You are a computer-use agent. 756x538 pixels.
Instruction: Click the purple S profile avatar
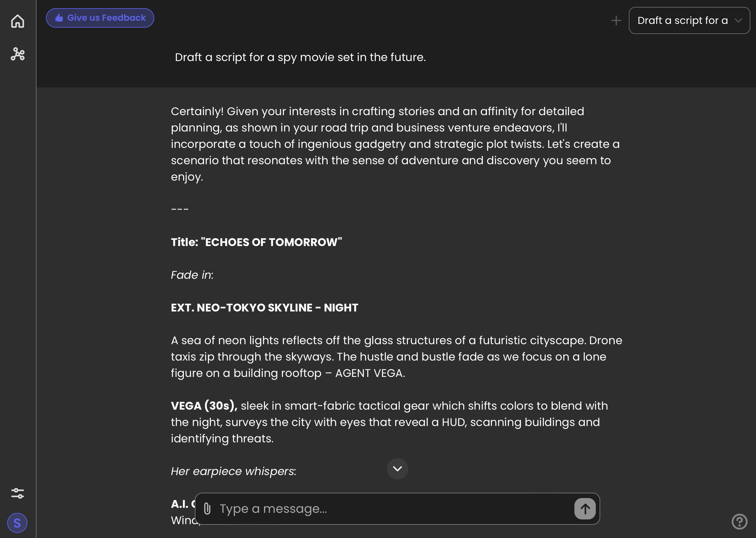click(x=17, y=523)
